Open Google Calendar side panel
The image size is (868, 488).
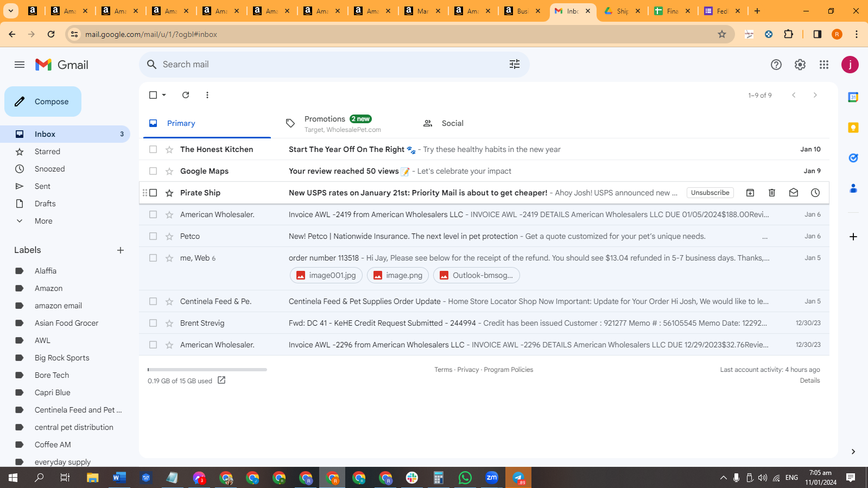pos(853,97)
